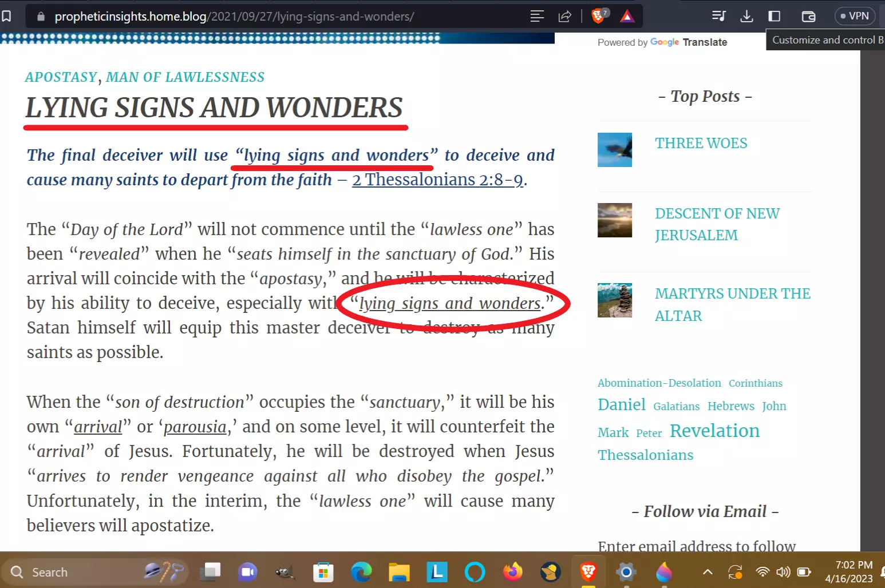885x588 pixels.
Task: Toggle the Brave VPN button
Action: 855,16
